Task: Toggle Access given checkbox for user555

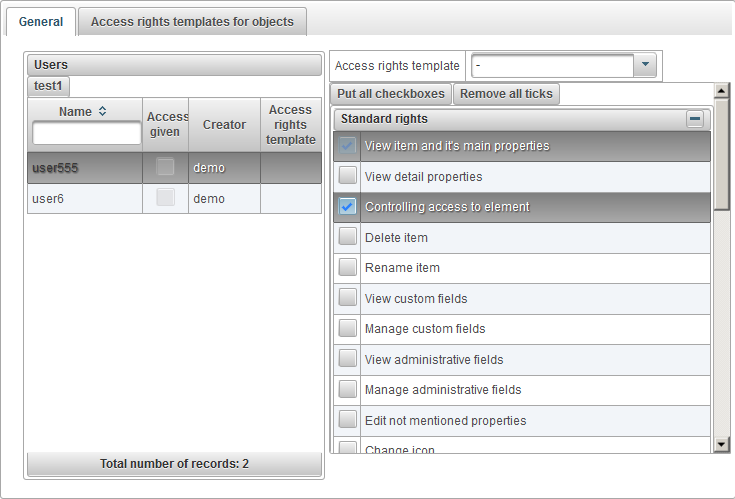Action: point(165,167)
